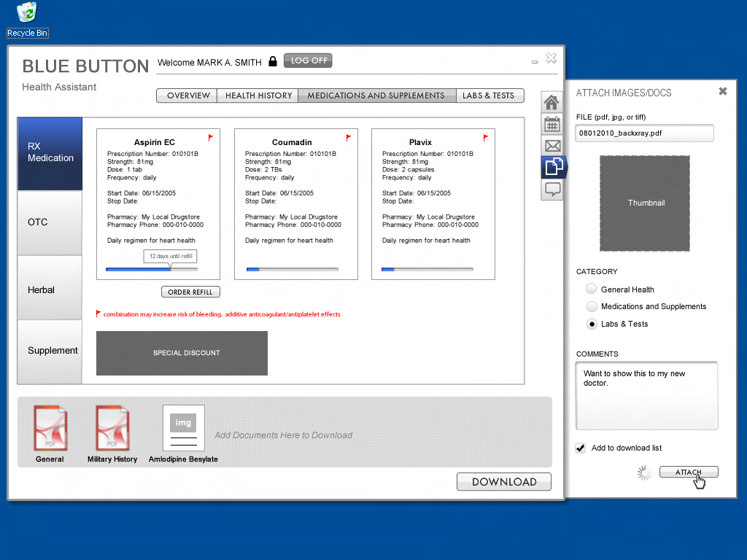Click the DOWNLOAD button

[503, 481]
